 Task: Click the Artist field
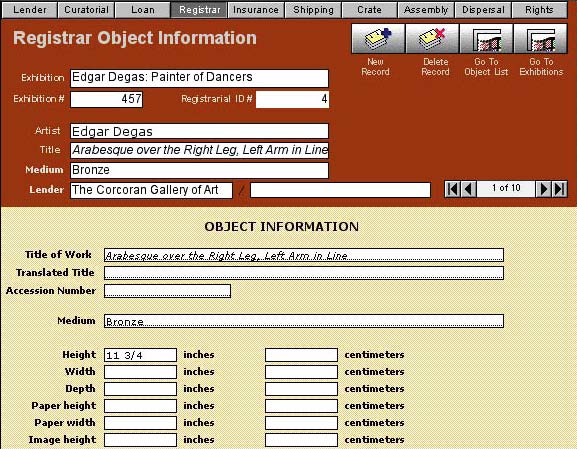(199, 131)
